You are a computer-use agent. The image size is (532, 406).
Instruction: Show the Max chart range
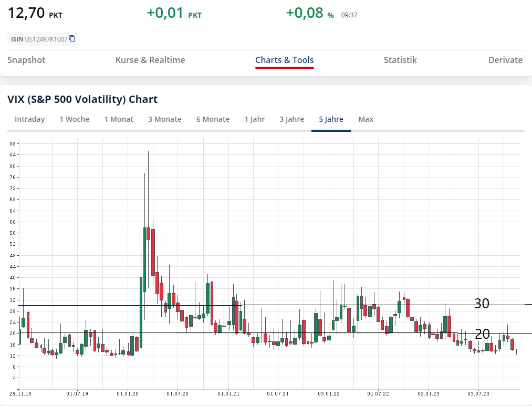[366, 119]
